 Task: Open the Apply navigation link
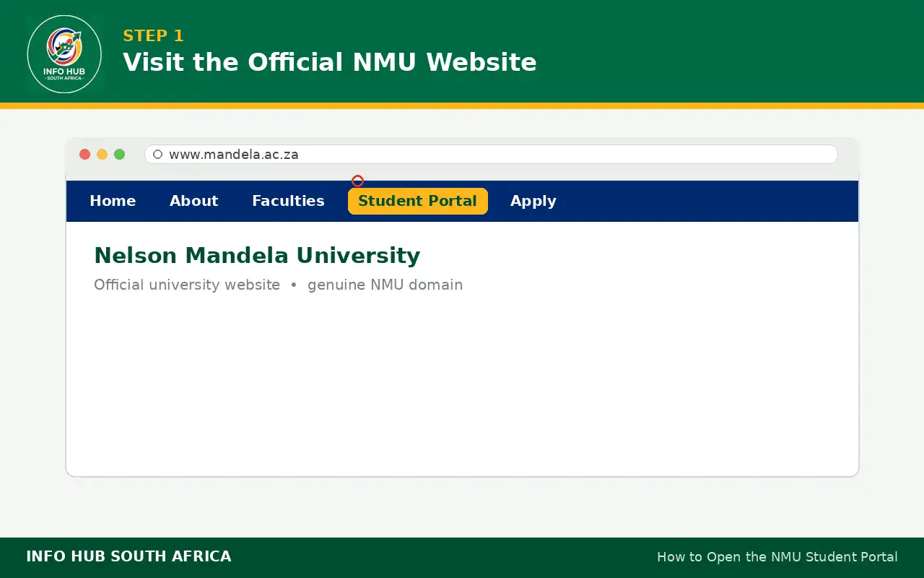[533, 202]
